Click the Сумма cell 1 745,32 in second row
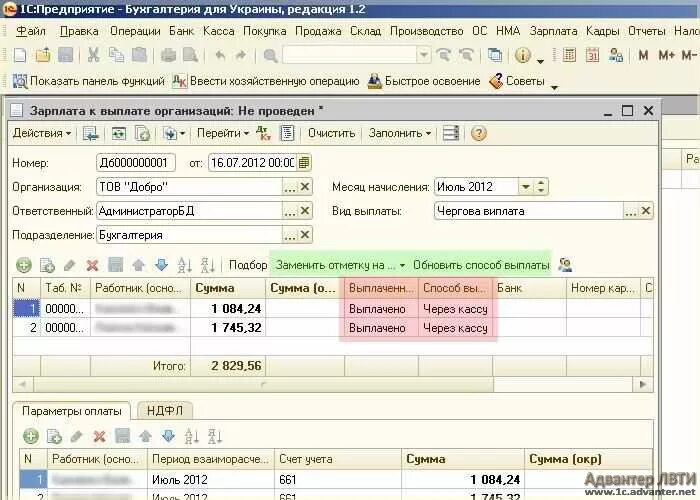Image resolution: width=700 pixels, height=500 pixels. [x=228, y=328]
